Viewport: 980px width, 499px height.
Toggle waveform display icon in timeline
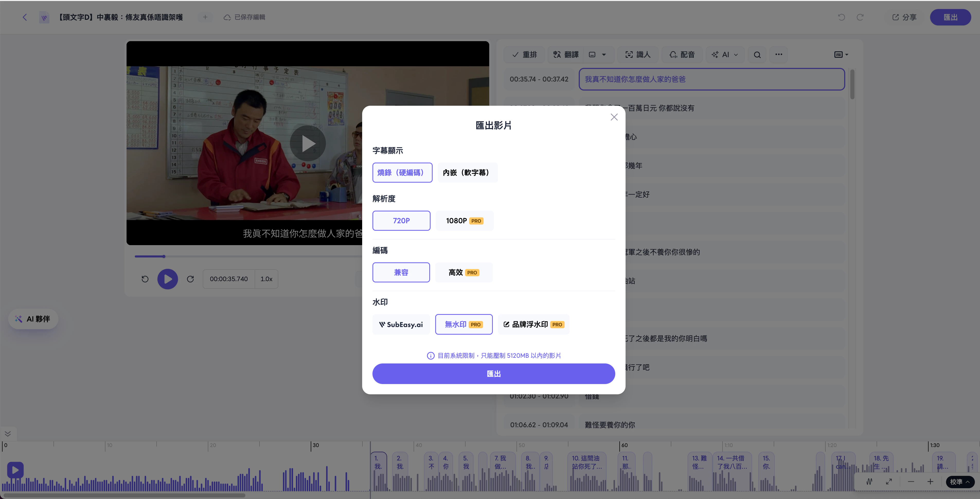869,482
